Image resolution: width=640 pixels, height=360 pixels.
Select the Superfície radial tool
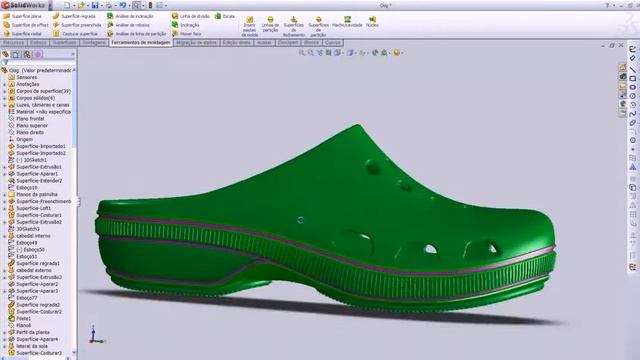[x=22, y=34]
